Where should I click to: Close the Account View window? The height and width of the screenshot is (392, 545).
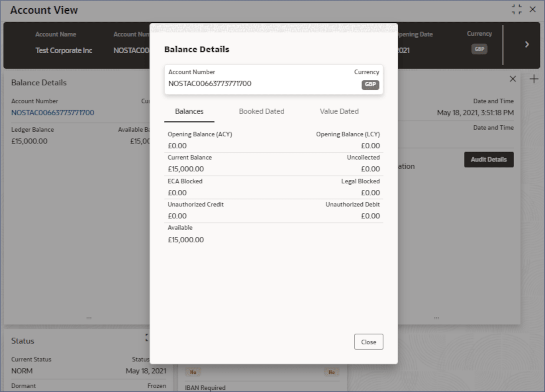[x=533, y=9]
